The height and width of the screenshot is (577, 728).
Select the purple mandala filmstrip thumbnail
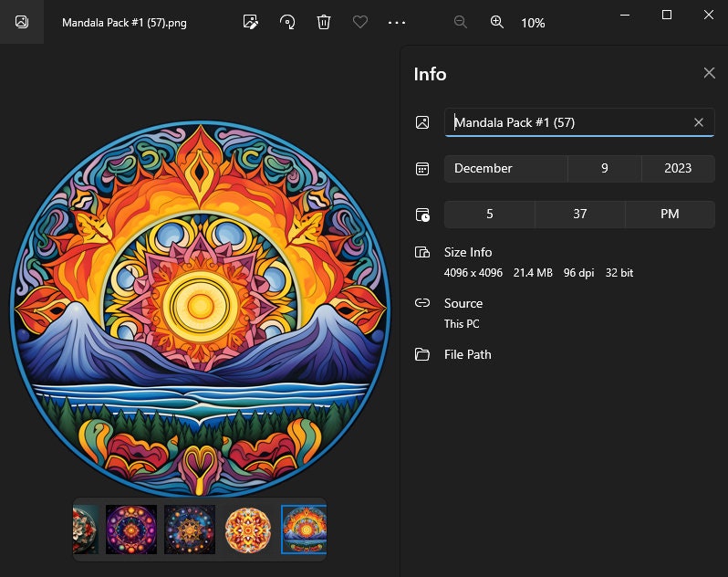[131, 530]
